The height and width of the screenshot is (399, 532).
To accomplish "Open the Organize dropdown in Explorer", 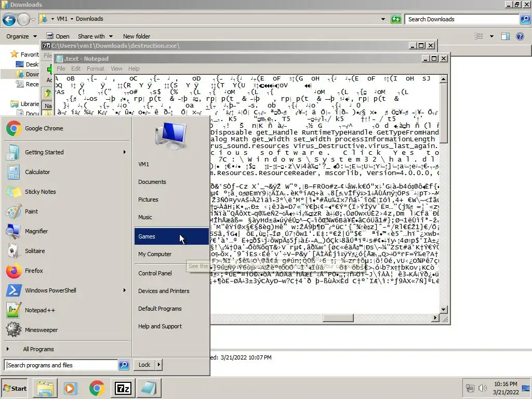I will 21,36.
